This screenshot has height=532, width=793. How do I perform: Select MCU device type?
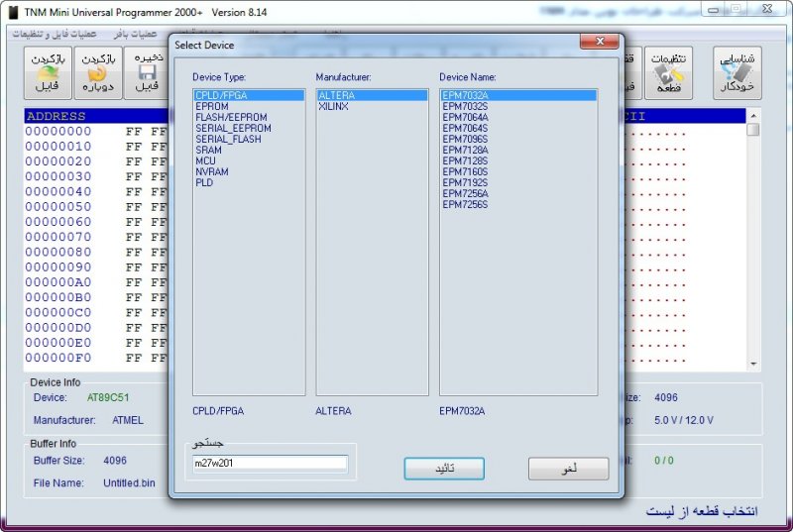click(x=205, y=160)
